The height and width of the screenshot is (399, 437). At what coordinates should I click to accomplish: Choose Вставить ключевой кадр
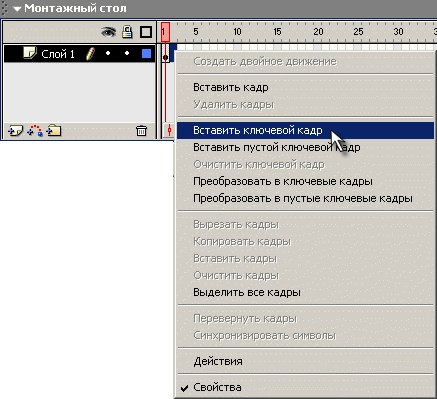[x=305, y=130]
